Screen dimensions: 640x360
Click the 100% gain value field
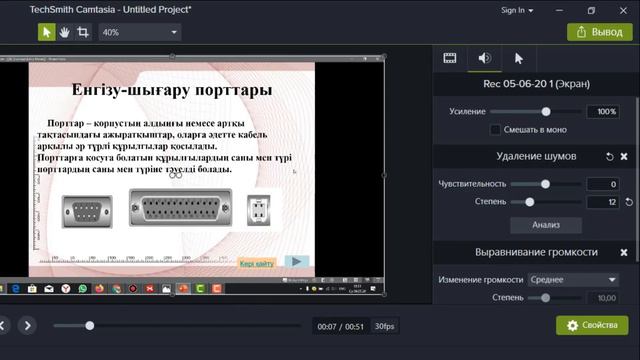coord(603,111)
